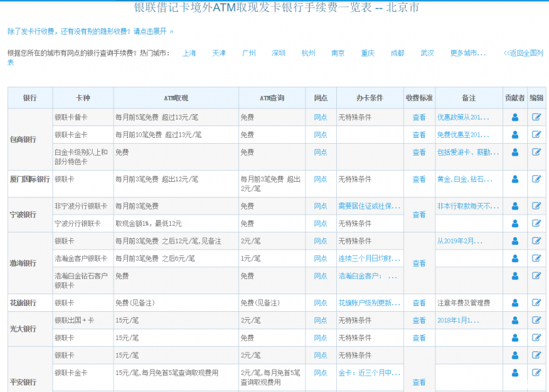Viewport: 549px width, 392px height.
Task: Open 网点 link in 花旗银行 row
Action: point(320,303)
